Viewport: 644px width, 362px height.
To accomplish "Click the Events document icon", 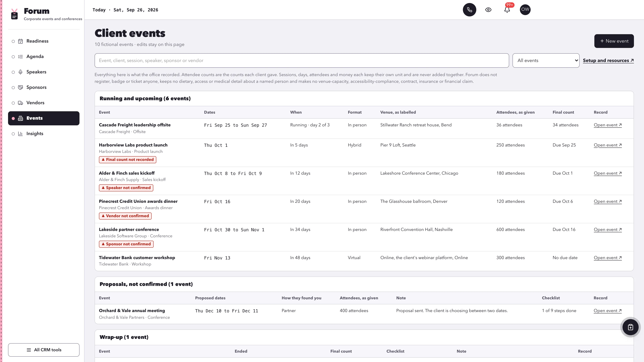I will coord(20,118).
